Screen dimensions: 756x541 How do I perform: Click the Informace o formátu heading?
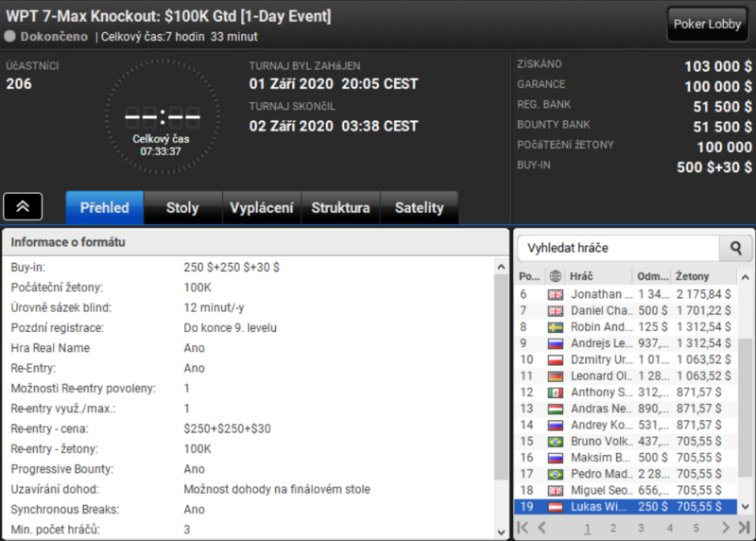point(68,242)
